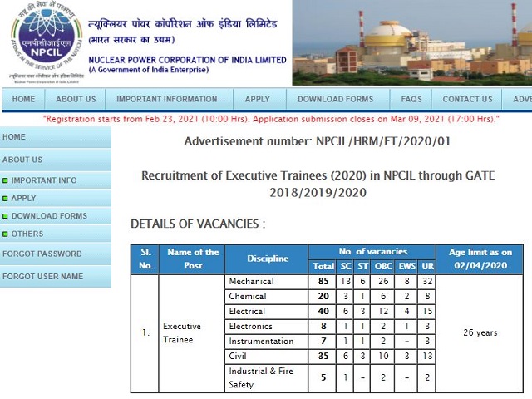
Task: Select IMPORTANT INFO in the sidebar
Action: [56, 180]
